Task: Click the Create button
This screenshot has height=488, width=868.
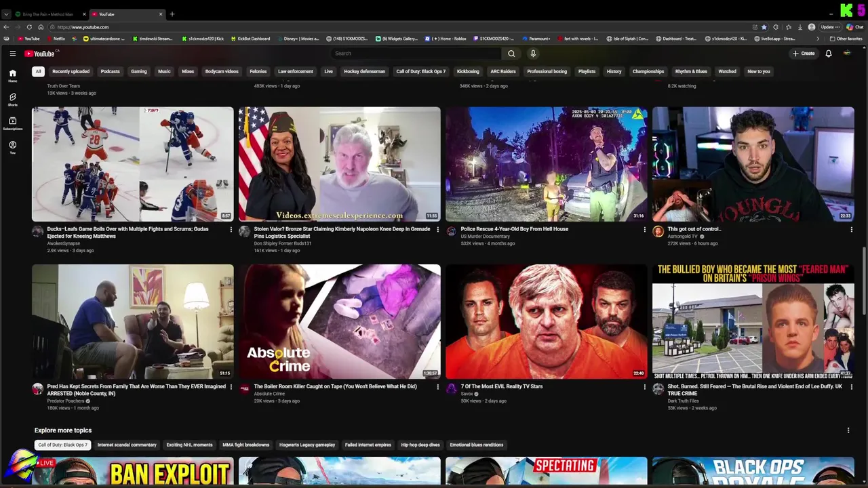Action: tap(804, 54)
